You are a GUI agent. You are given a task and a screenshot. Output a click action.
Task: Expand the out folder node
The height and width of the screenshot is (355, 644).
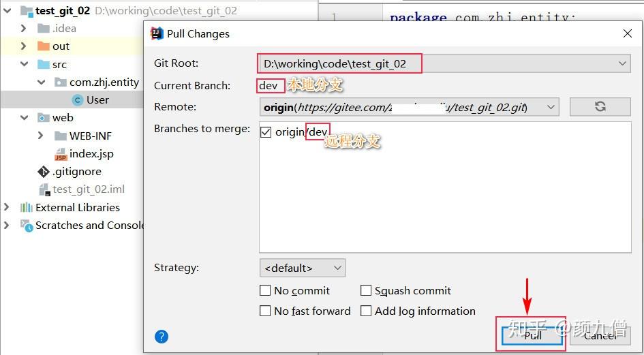click(x=23, y=46)
